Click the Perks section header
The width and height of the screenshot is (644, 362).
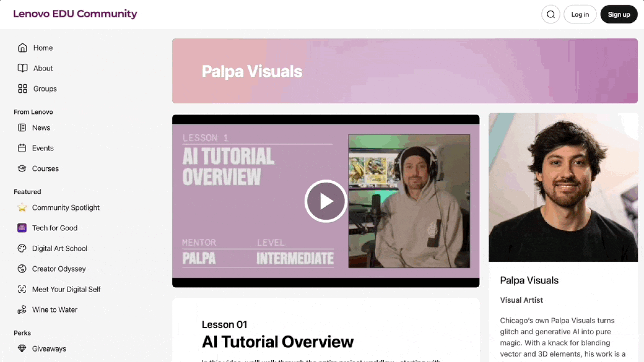tap(22, 333)
